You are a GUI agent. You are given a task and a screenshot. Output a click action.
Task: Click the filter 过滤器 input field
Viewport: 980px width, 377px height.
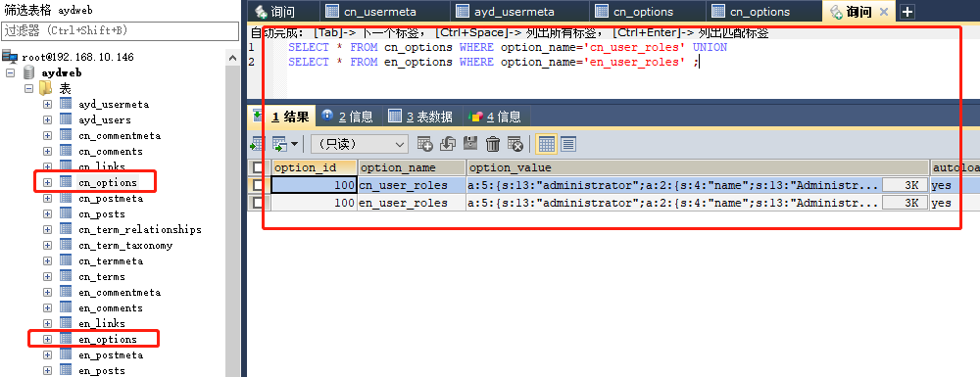pyautogui.click(x=120, y=30)
